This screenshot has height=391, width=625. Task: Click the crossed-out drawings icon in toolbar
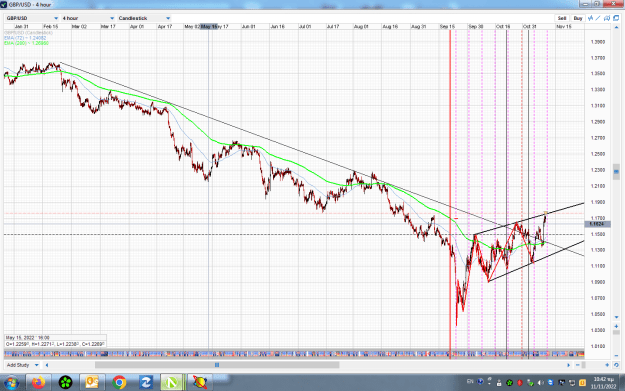(607, 18)
